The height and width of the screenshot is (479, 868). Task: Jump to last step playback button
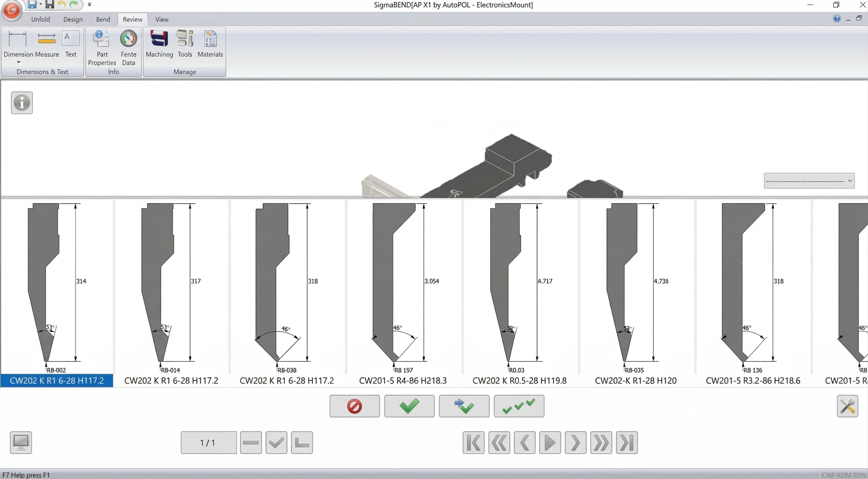(x=627, y=443)
